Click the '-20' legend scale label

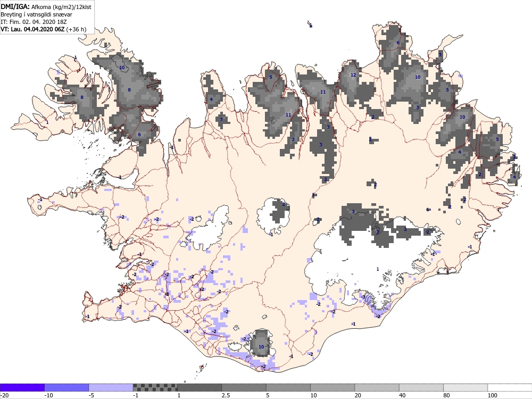click(x=4, y=396)
